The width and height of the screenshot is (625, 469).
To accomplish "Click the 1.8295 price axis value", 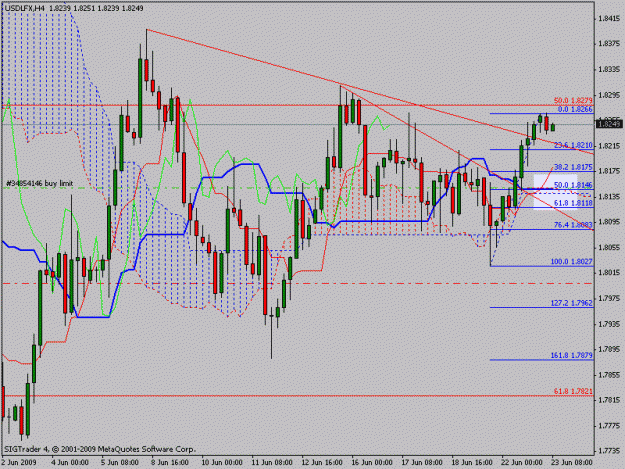I will tap(609, 95).
